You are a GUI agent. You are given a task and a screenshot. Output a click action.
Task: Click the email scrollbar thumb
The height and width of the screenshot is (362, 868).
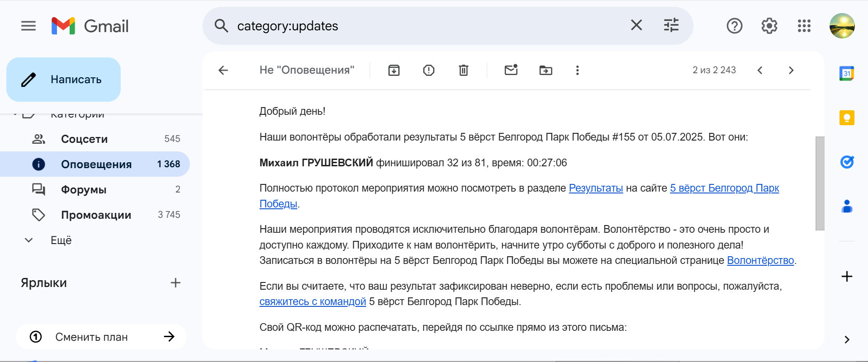pyautogui.click(x=820, y=183)
